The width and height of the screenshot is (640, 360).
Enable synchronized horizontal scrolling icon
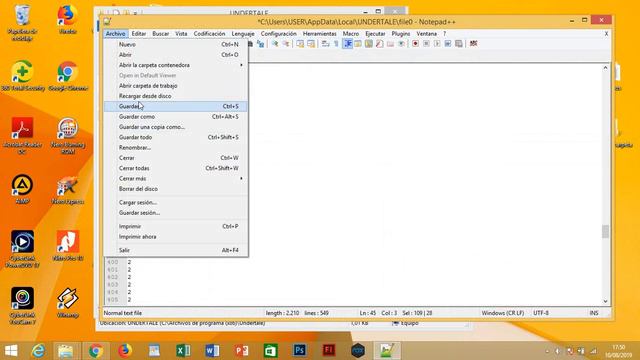pos(311,44)
